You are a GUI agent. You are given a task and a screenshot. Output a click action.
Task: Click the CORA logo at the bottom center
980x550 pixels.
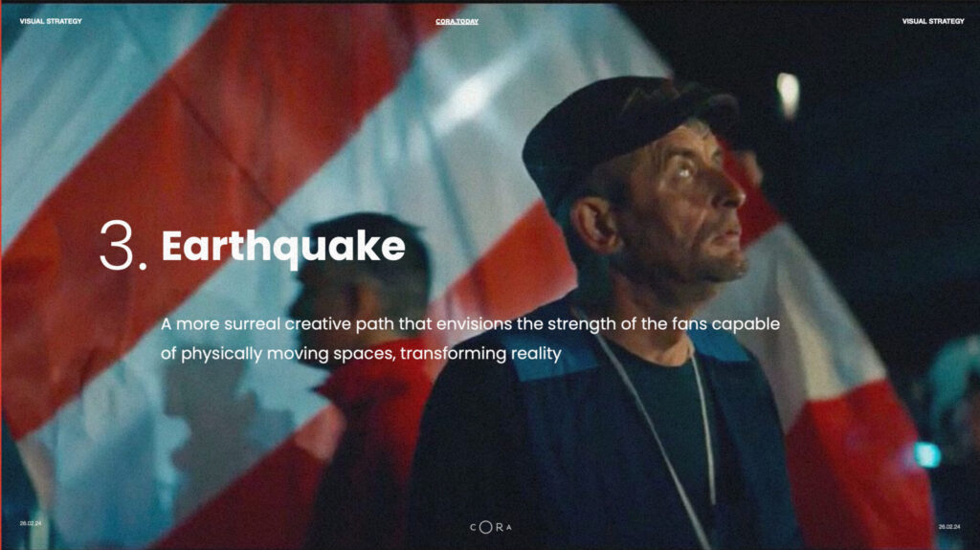[491, 527]
